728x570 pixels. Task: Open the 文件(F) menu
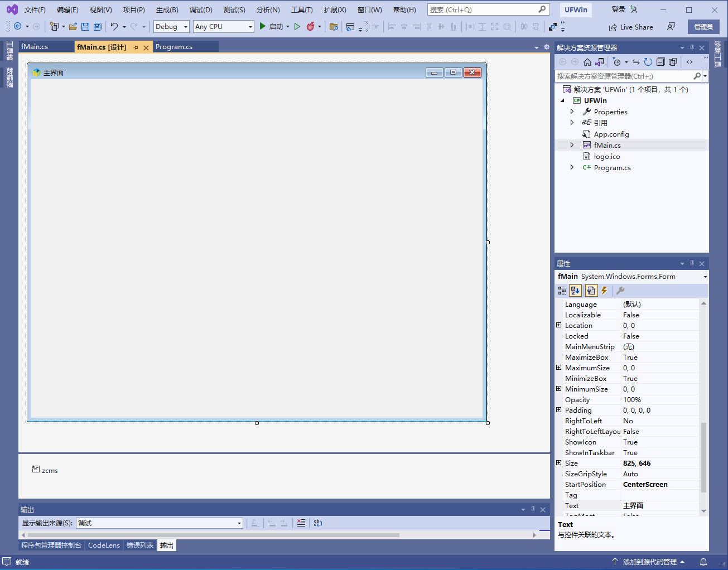click(35, 10)
